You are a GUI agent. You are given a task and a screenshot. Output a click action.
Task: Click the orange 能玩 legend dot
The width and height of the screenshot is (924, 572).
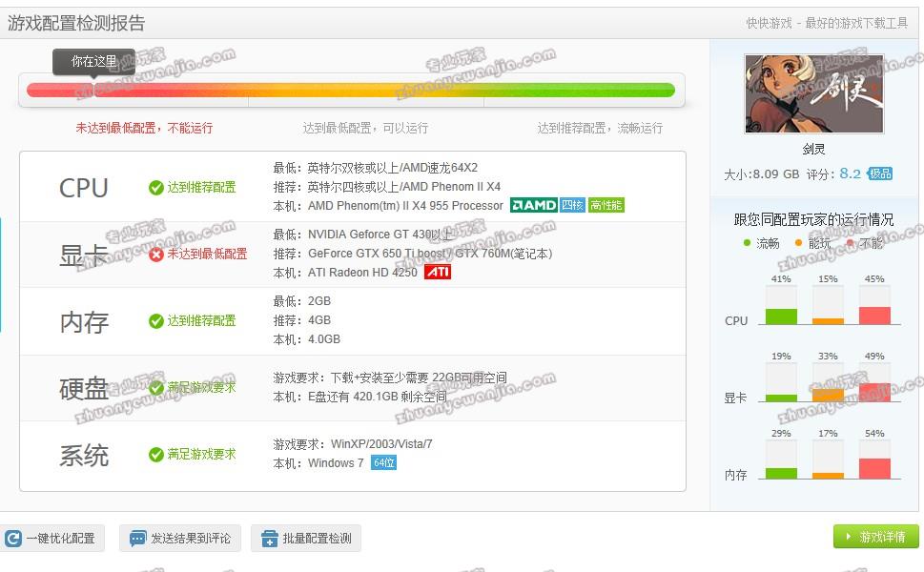798,243
